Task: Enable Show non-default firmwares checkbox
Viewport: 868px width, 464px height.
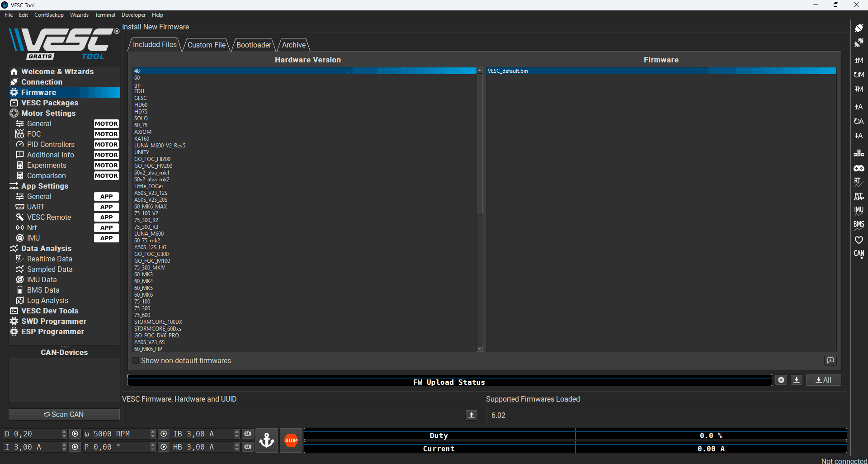Action: [x=136, y=361]
